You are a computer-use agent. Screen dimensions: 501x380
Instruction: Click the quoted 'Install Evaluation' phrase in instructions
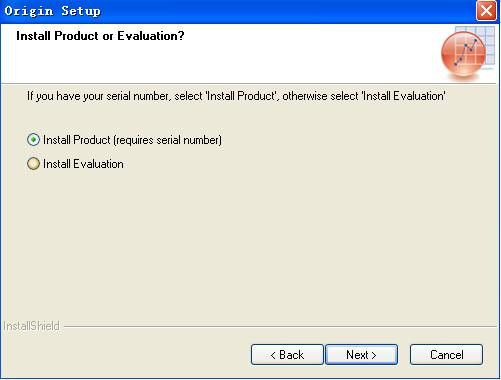(404, 96)
